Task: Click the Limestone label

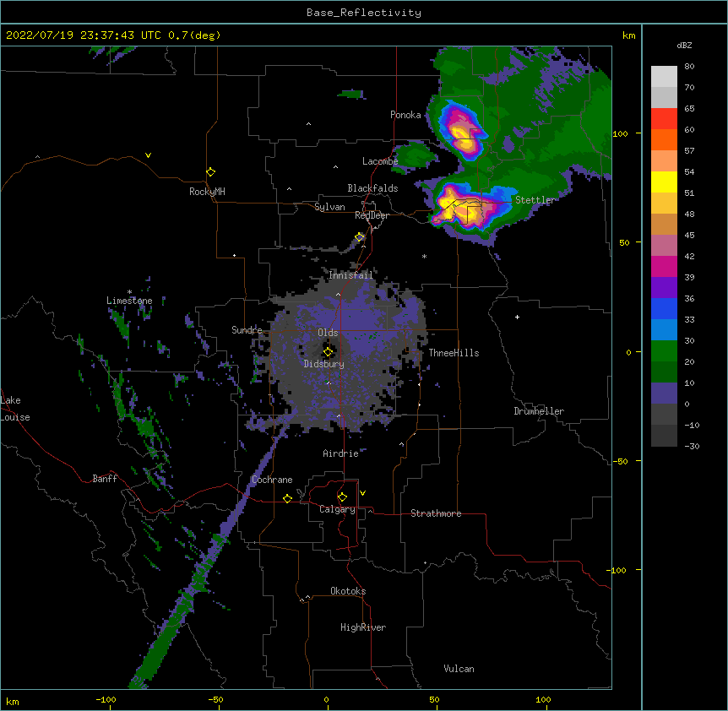Action: click(x=129, y=301)
